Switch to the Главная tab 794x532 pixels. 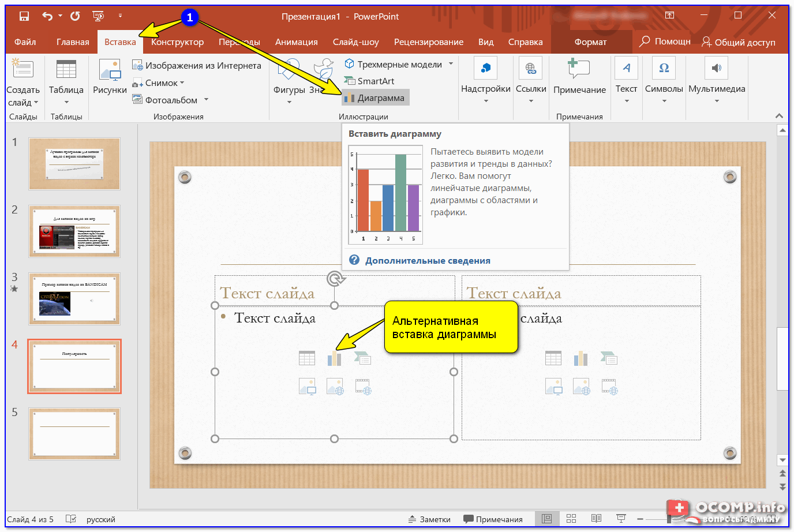pos(73,42)
